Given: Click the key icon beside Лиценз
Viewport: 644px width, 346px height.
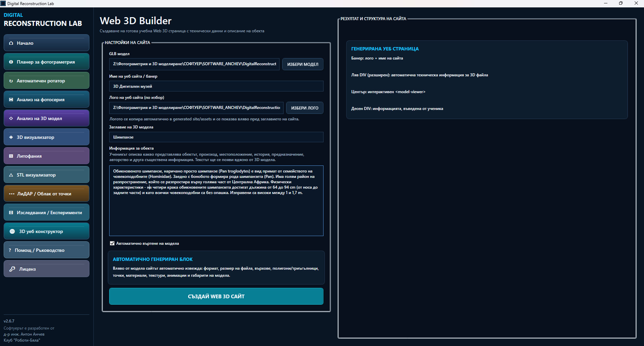Looking at the screenshot, I should click(12, 269).
